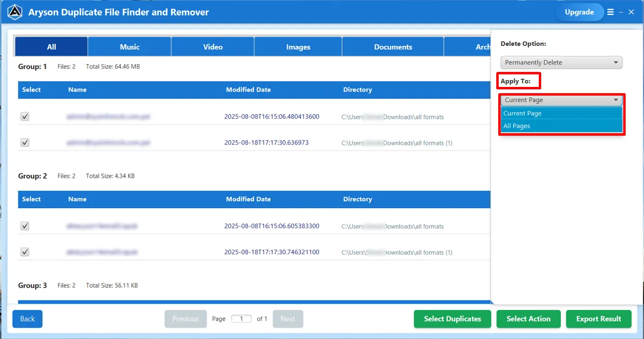Click Select Duplicates

click(452, 319)
